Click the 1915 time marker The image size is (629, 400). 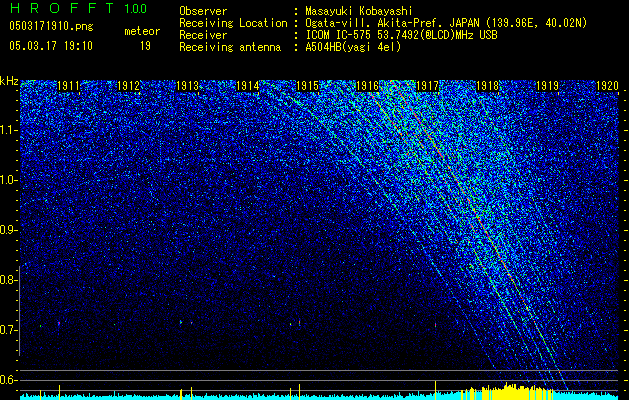(x=308, y=86)
